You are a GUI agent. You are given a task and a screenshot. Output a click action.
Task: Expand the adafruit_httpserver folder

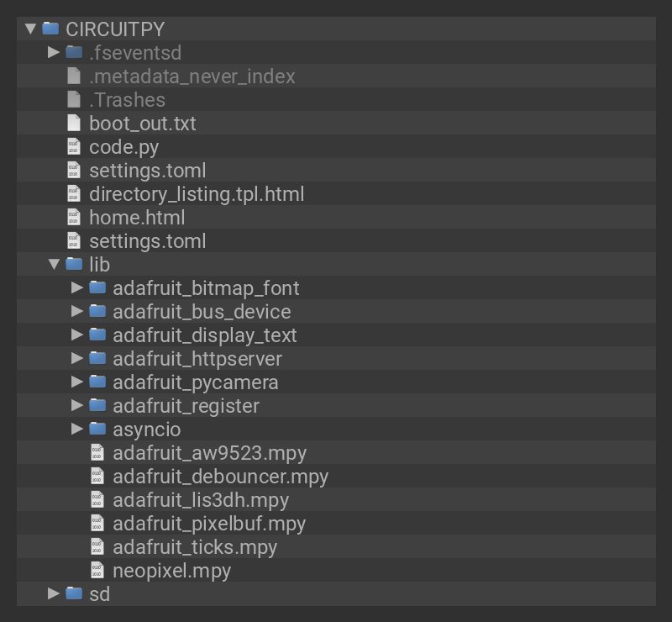(x=78, y=359)
